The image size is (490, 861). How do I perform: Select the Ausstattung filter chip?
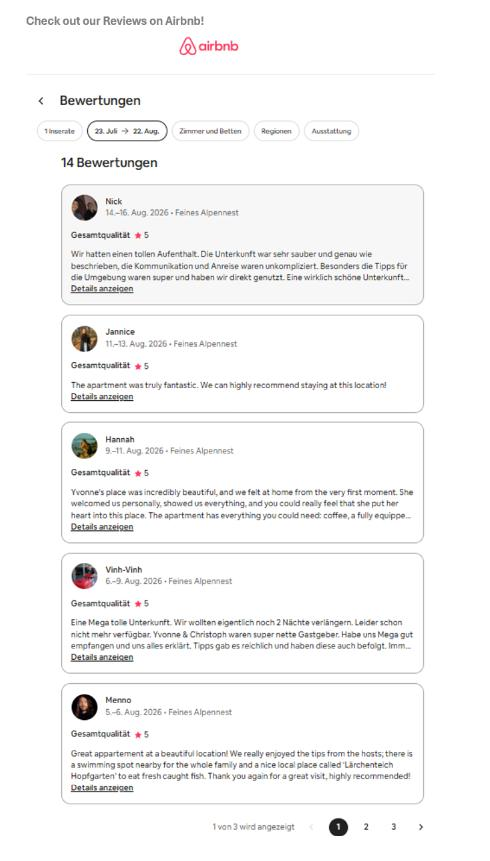click(x=331, y=131)
